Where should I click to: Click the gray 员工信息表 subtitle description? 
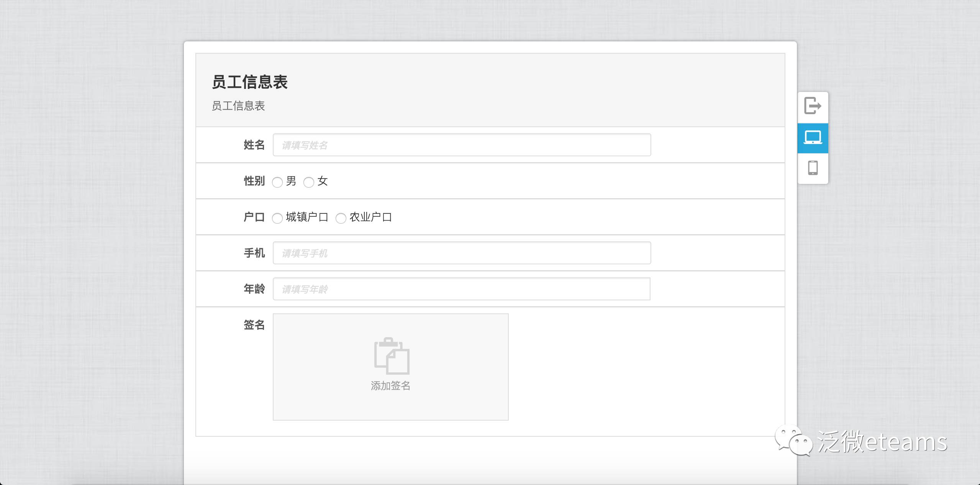(238, 106)
